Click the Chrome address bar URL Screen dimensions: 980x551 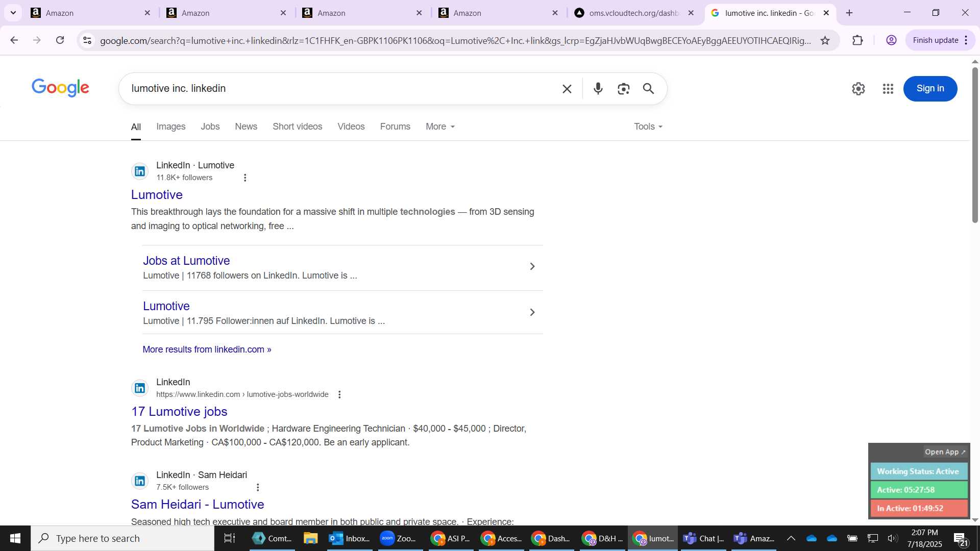point(455,40)
